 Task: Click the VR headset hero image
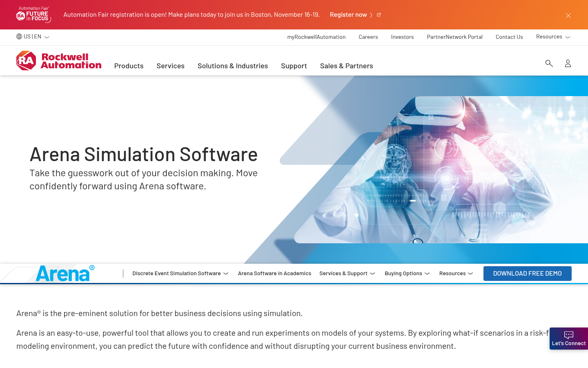(441, 170)
